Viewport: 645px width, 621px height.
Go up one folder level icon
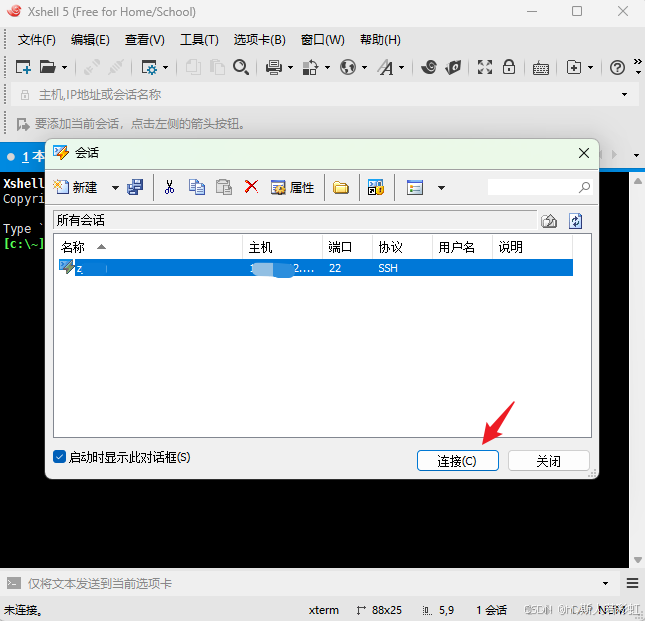coord(549,221)
